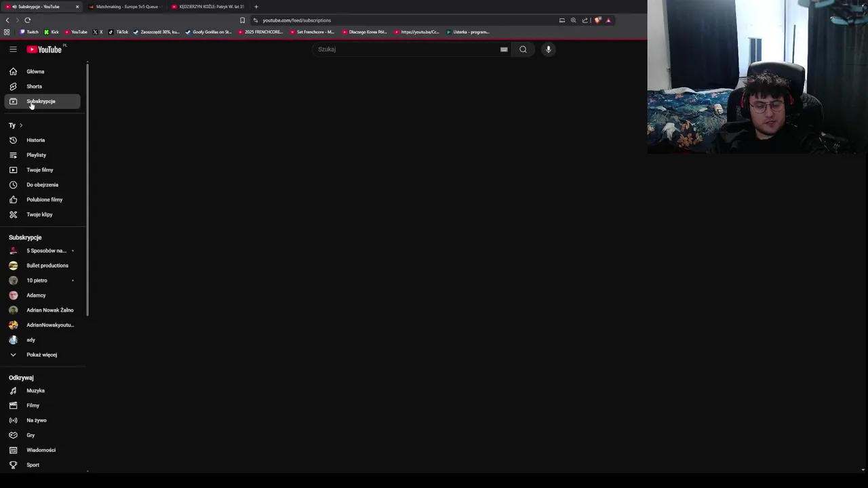
Task: Open ady channel subscription
Action: click(42, 340)
